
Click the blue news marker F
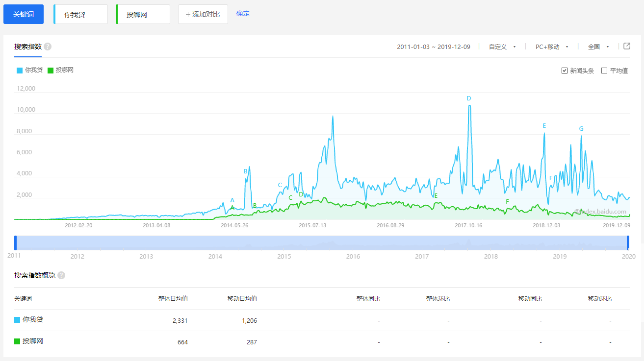(551, 178)
